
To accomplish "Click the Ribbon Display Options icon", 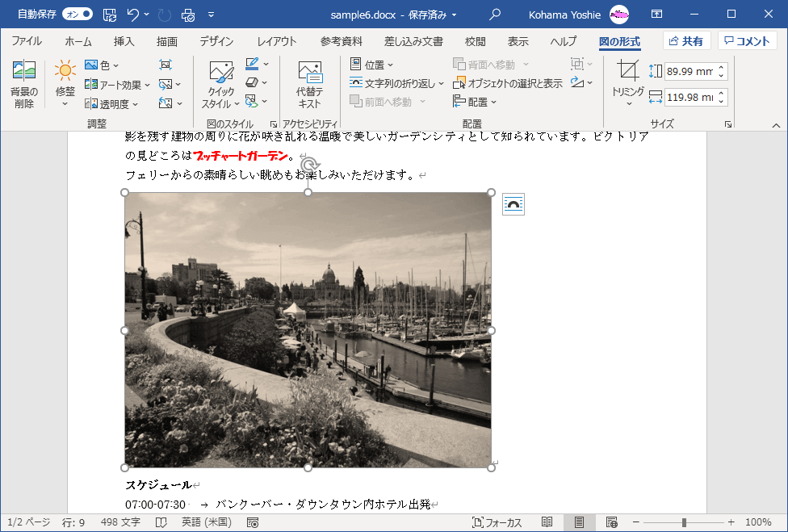I will pos(656,14).
